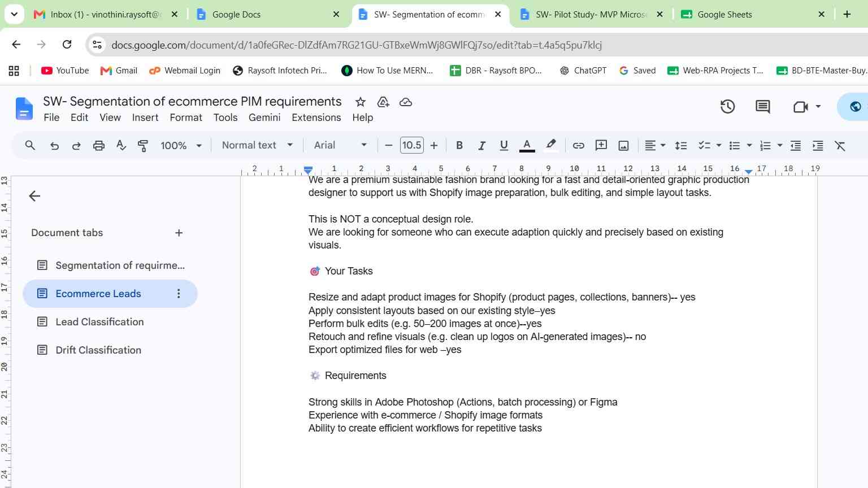Open the text color picker
Viewport: 868px width, 488px height.
(527, 146)
